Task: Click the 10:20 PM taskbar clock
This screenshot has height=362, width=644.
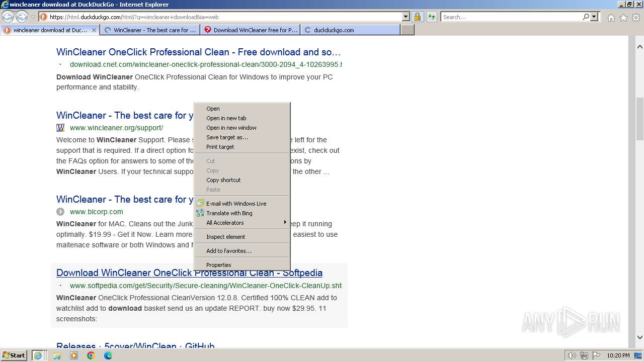Action: [618, 355]
